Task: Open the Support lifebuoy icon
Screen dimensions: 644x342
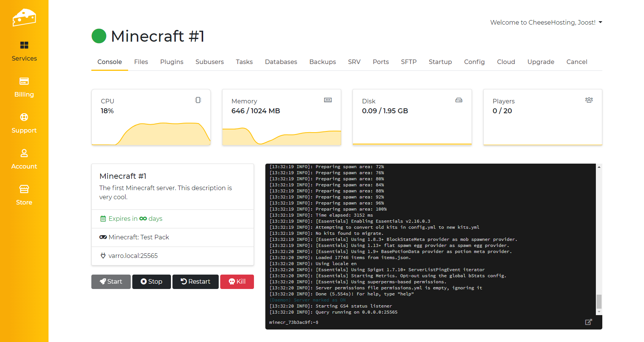Action: 24,117
